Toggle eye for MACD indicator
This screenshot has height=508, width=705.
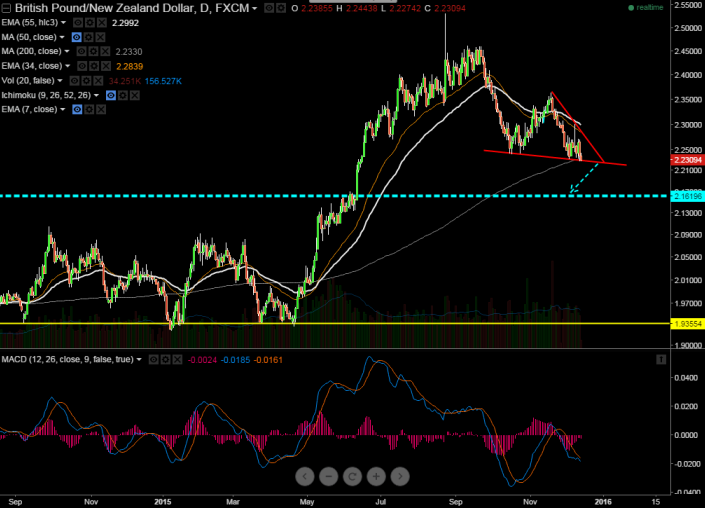tap(154, 360)
